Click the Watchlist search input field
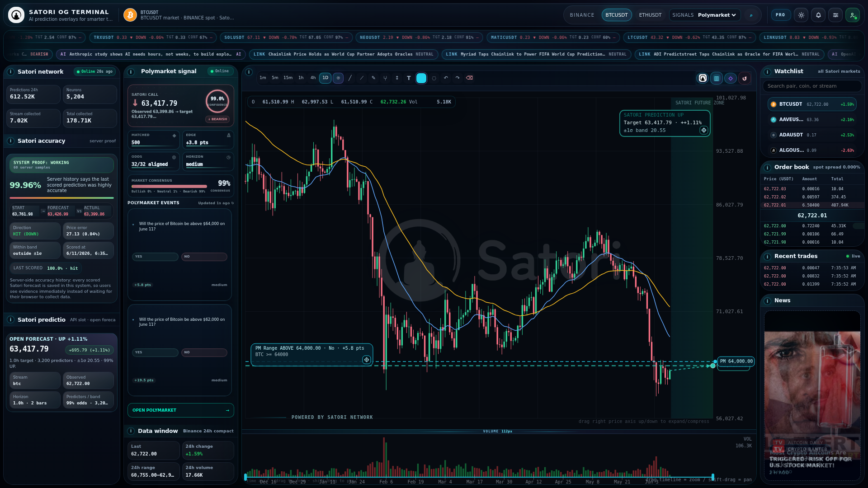Image resolution: width=868 pixels, height=488 pixels. tap(812, 86)
